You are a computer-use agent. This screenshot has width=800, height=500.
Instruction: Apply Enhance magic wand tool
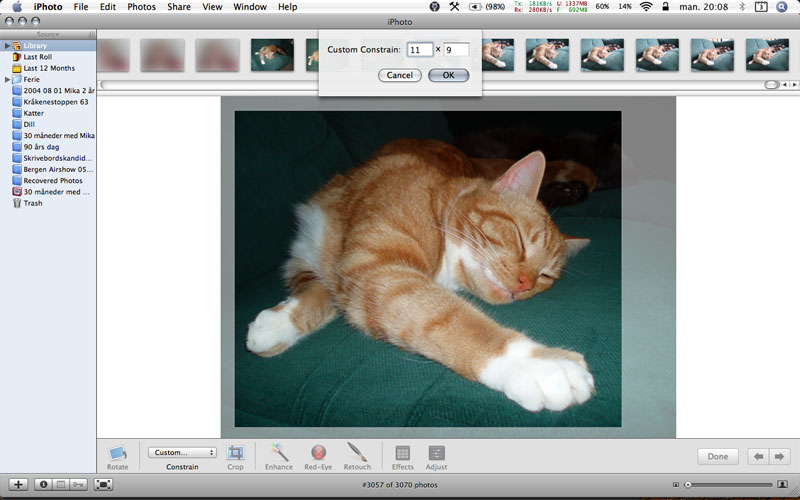click(279, 453)
